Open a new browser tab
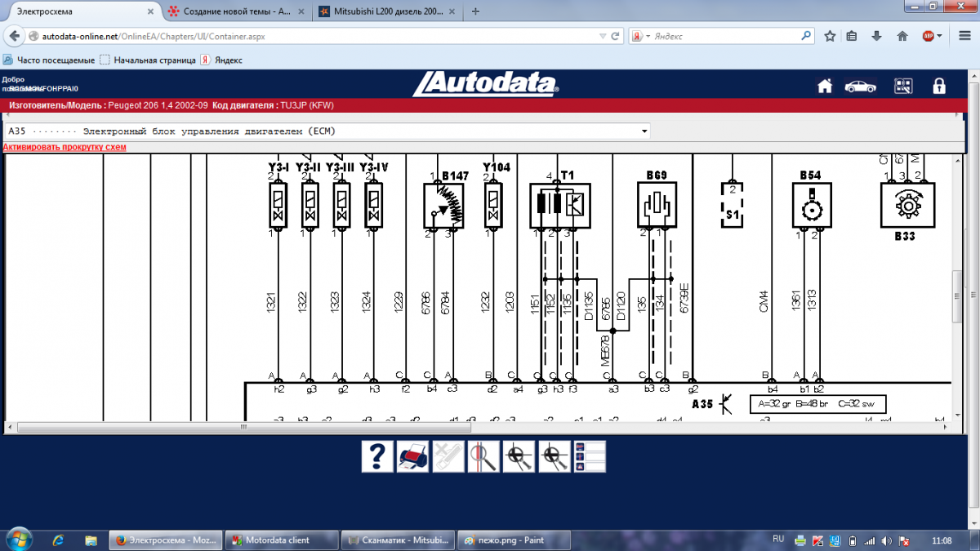The image size is (980, 551). [476, 11]
